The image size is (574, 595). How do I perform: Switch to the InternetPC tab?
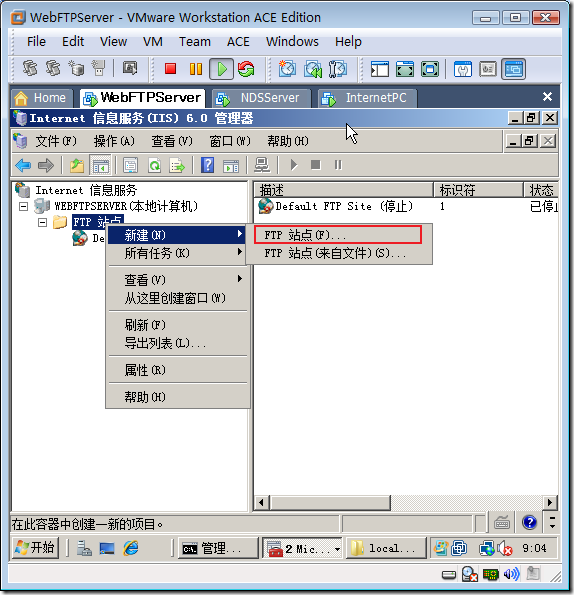tap(367, 98)
